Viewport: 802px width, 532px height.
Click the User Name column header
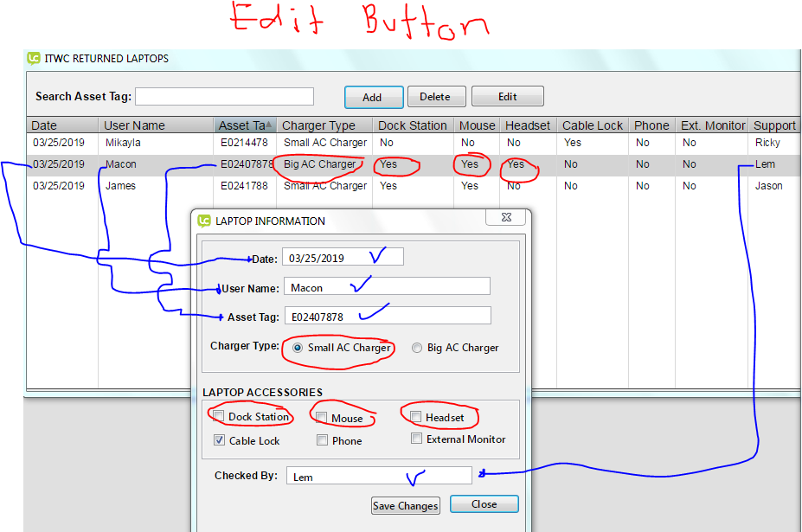tap(134, 125)
